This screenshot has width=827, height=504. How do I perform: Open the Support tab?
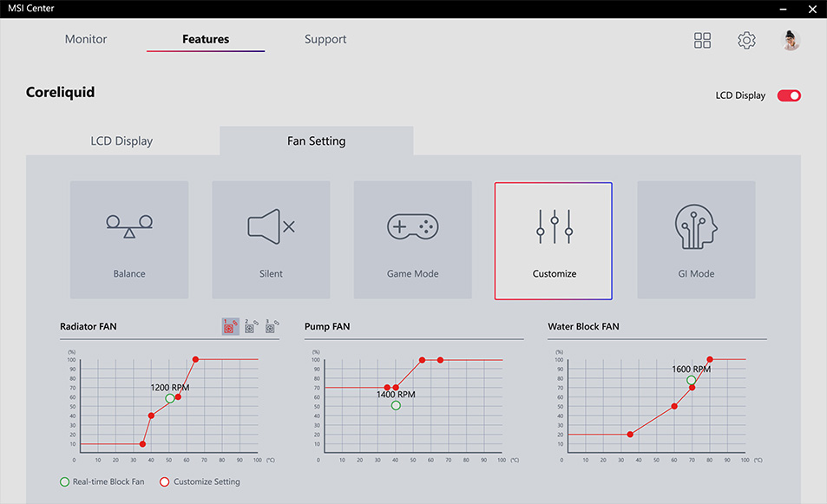click(325, 39)
